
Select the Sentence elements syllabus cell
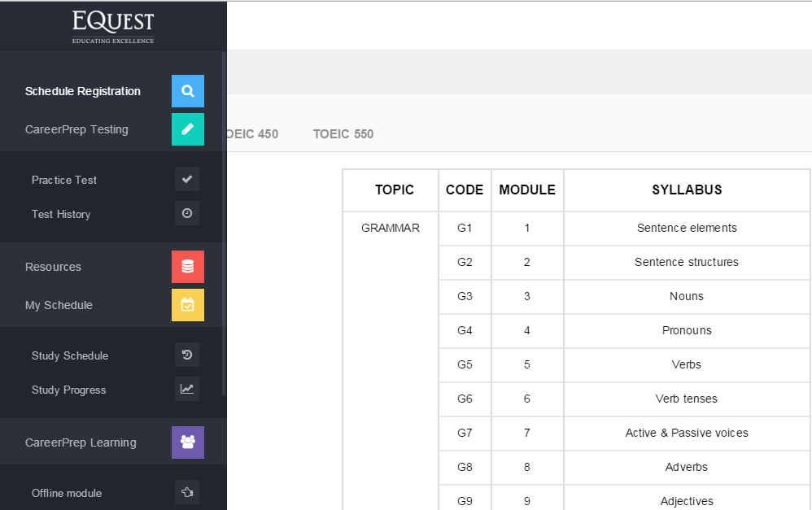[x=687, y=228]
